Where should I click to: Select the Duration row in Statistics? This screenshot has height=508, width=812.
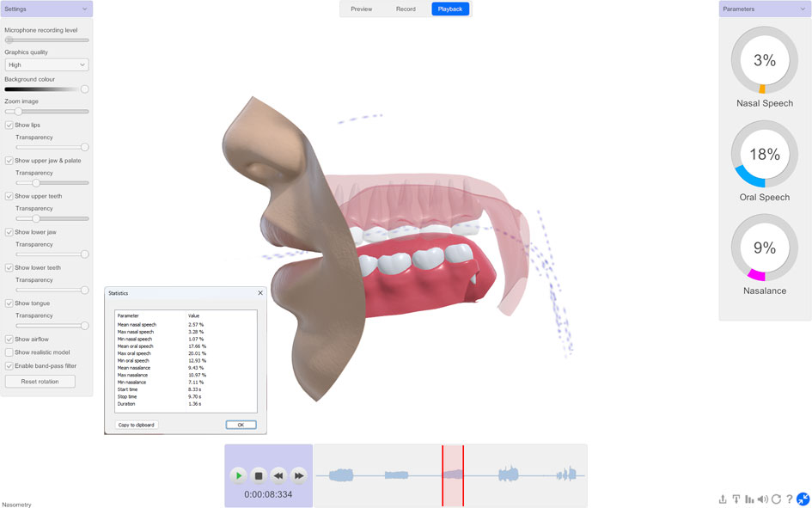point(186,404)
